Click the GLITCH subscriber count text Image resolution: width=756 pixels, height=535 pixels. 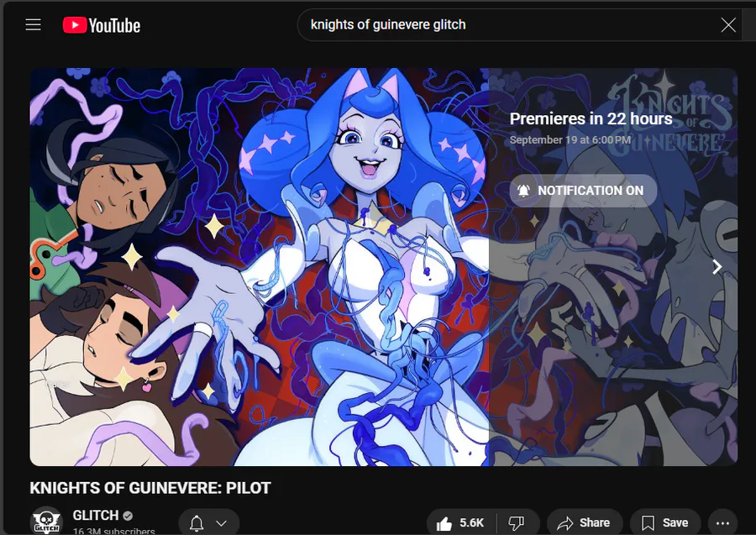tap(113, 531)
